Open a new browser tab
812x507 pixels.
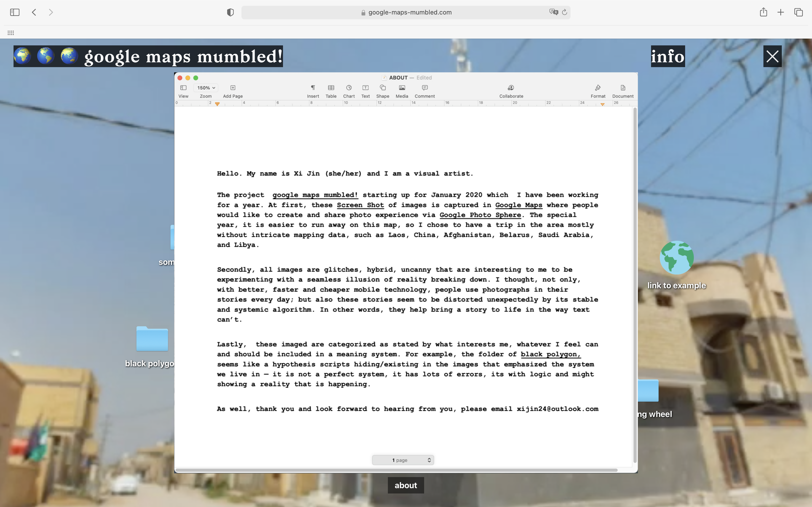780,12
